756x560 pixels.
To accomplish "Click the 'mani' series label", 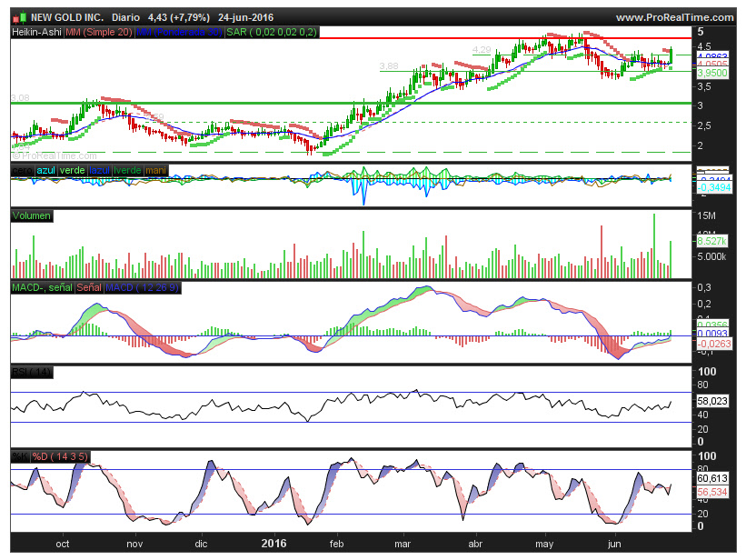I will [155, 170].
